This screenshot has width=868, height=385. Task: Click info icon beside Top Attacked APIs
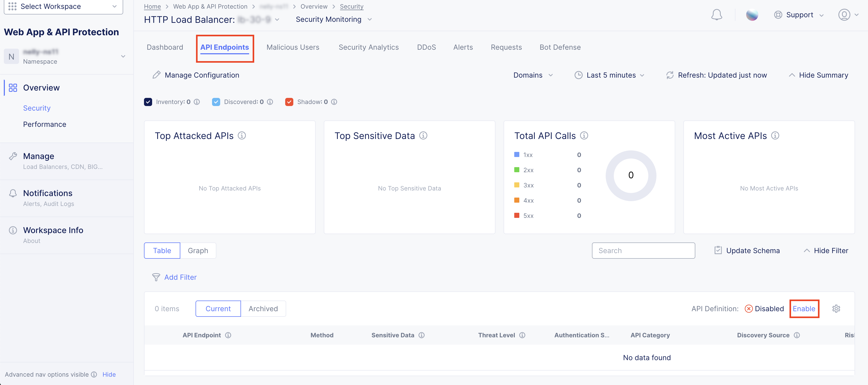(242, 136)
